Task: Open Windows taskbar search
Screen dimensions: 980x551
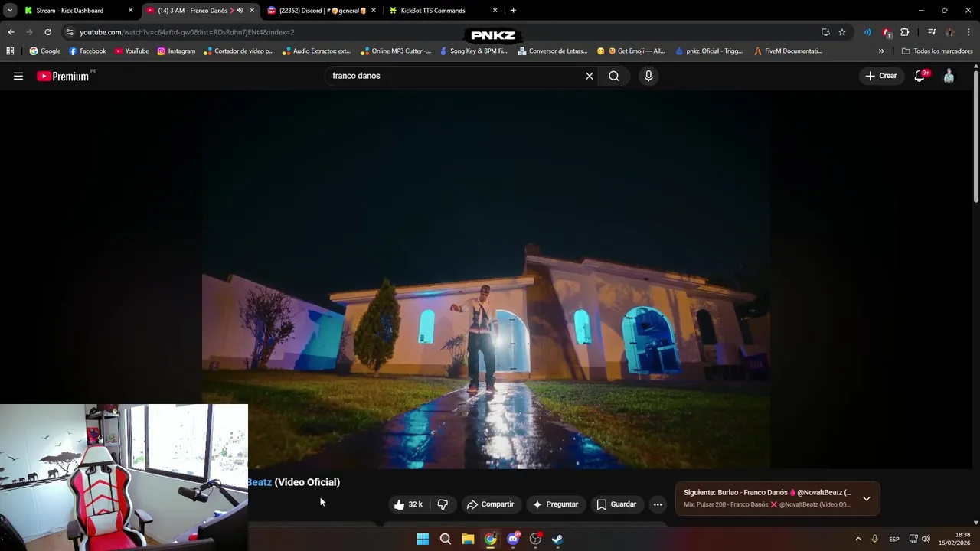Action: (x=445, y=539)
